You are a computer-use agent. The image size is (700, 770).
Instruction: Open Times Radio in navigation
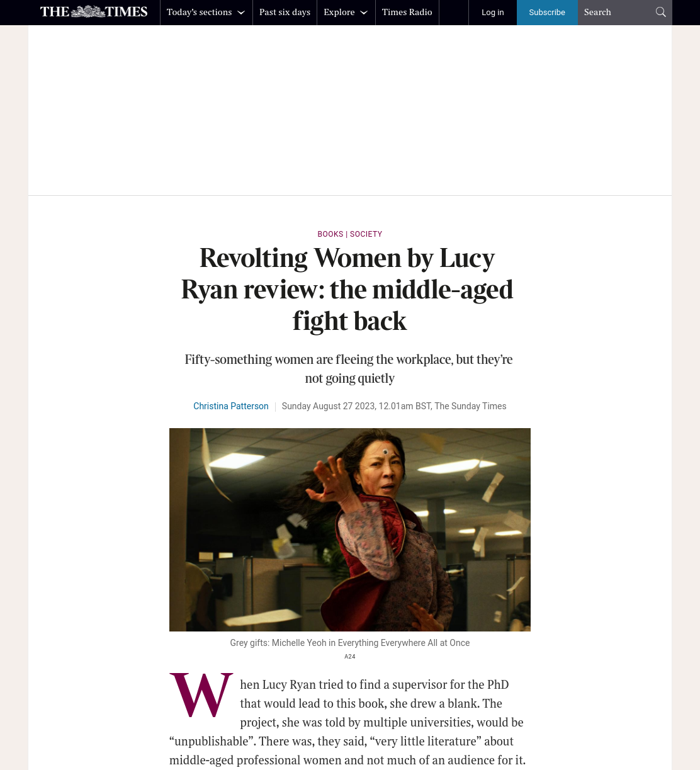[407, 12]
